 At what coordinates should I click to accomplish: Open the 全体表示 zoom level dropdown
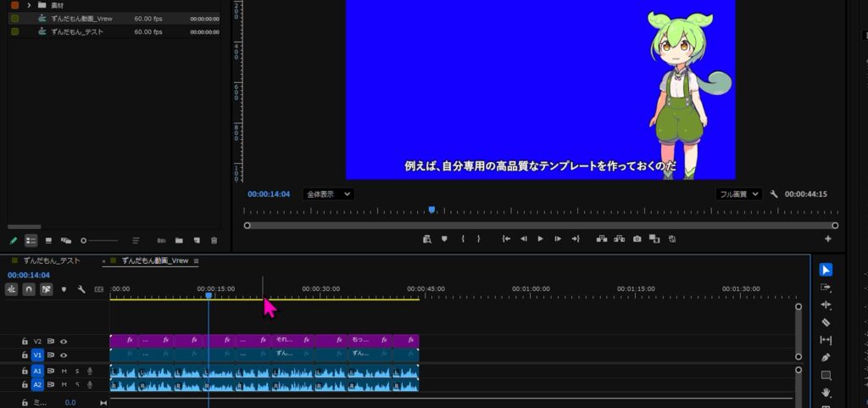(x=328, y=194)
